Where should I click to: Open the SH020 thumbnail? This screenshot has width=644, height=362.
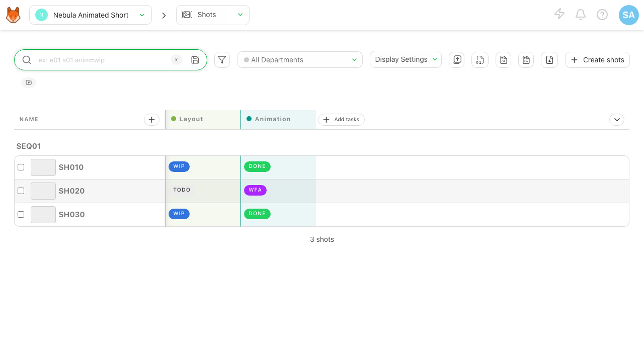43,191
